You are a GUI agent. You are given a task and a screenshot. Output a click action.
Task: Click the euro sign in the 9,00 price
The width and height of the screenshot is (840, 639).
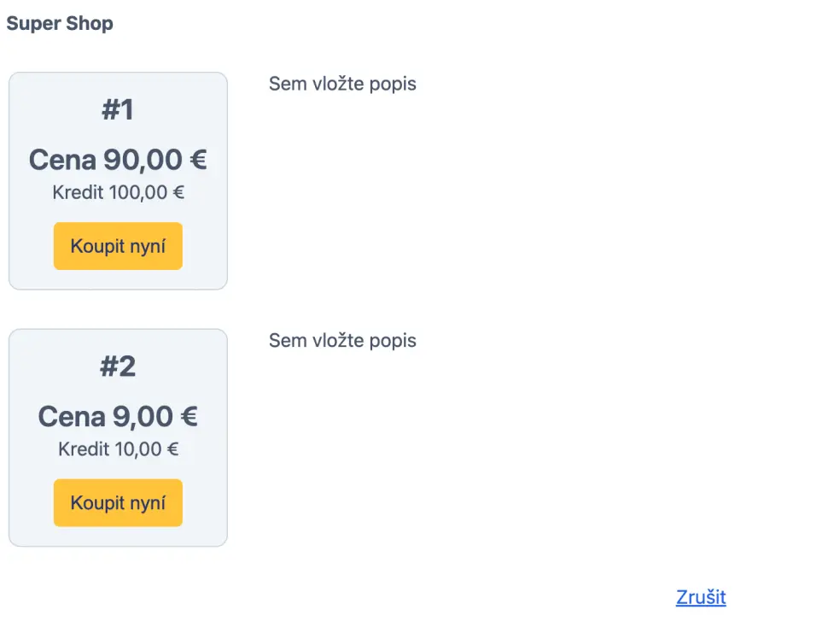pos(189,417)
